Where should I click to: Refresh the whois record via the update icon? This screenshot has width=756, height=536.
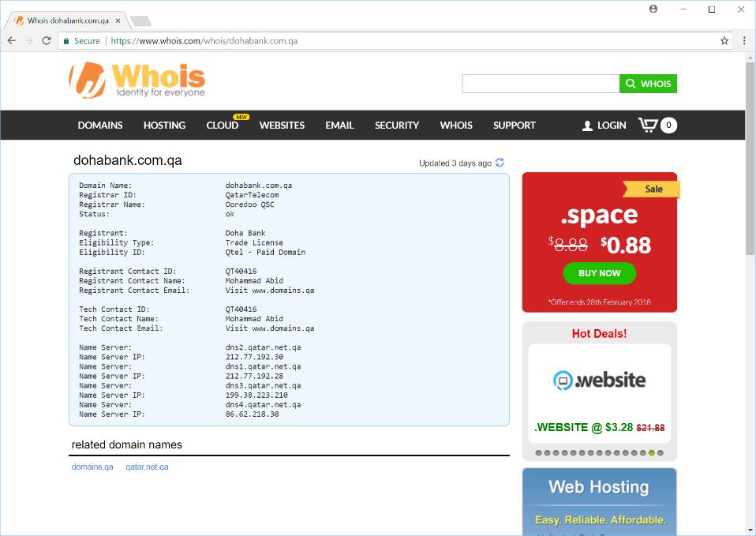[x=500, y=163]
